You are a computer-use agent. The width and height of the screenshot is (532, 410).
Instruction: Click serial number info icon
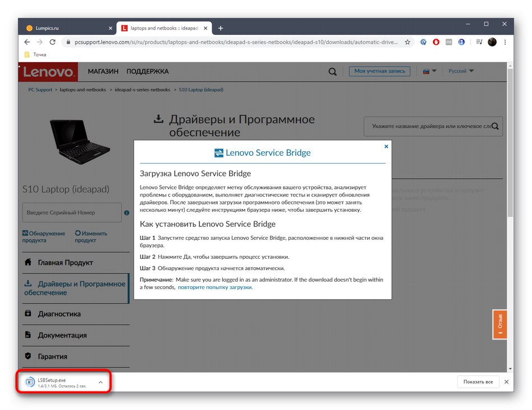tap(127, 213)
